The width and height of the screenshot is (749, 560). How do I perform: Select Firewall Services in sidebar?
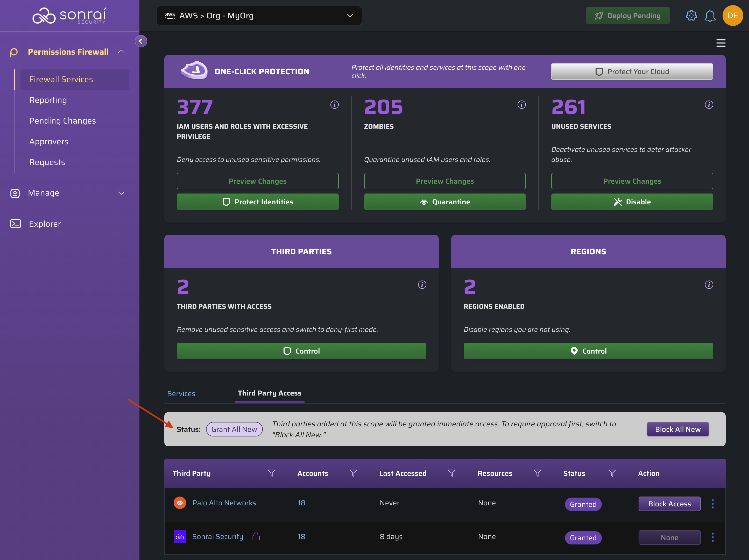[x=74, y=80]
